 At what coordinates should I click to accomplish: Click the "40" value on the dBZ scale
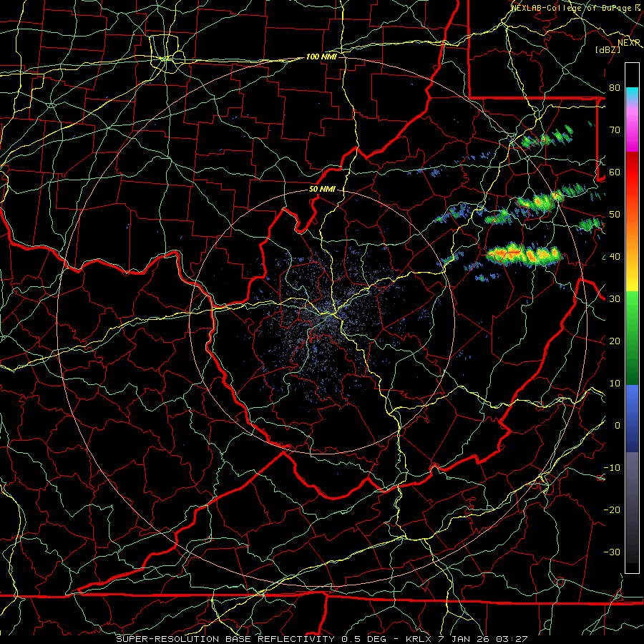(615, 257)
